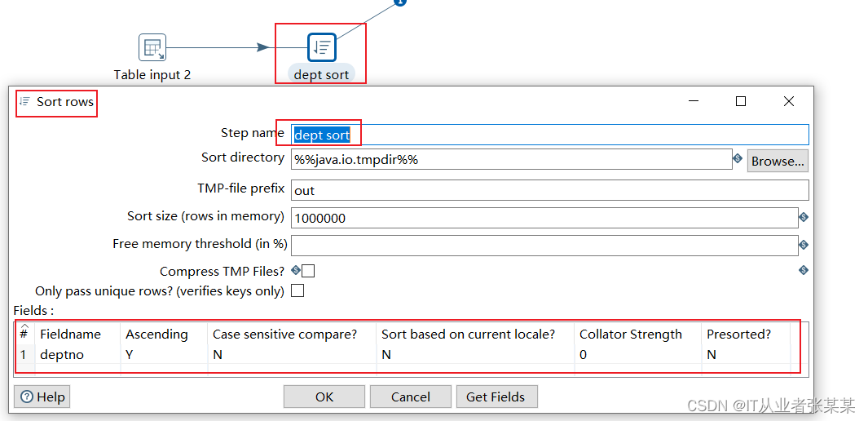Click the Sort rows dialog title icon
Image resolution: width=868 pixels, height=421 pixels.
tap(24, 102)
